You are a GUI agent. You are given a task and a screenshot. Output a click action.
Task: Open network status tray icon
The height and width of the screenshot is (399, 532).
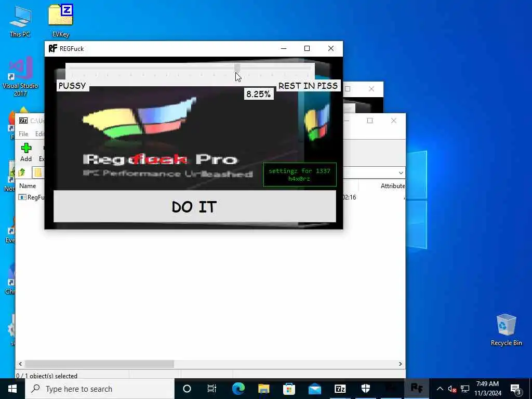click(465, 389)
